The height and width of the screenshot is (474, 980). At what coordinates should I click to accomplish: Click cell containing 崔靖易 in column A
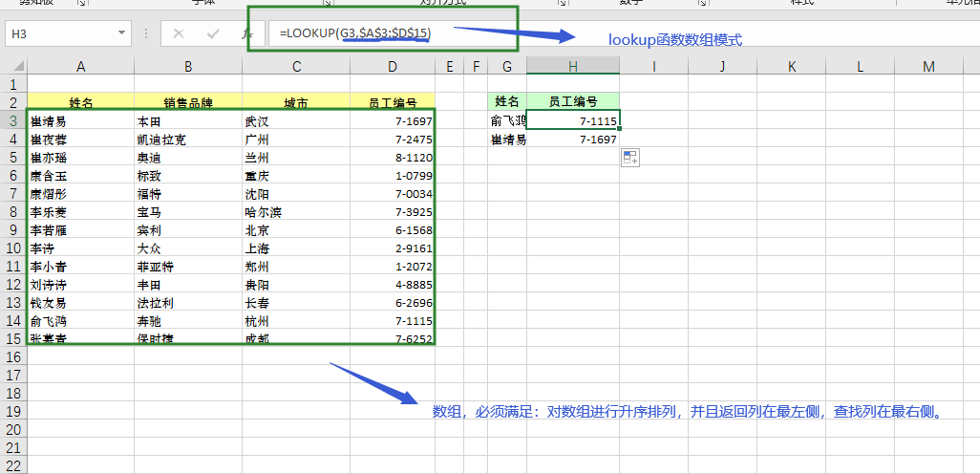[x=80, y=121]
